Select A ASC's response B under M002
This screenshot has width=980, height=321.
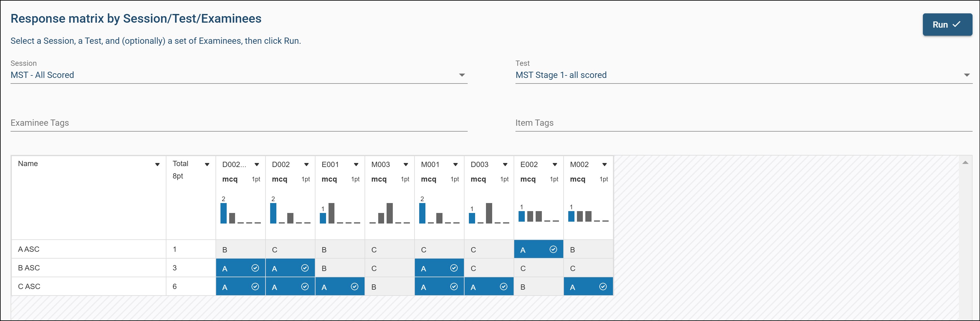[573, 250]
